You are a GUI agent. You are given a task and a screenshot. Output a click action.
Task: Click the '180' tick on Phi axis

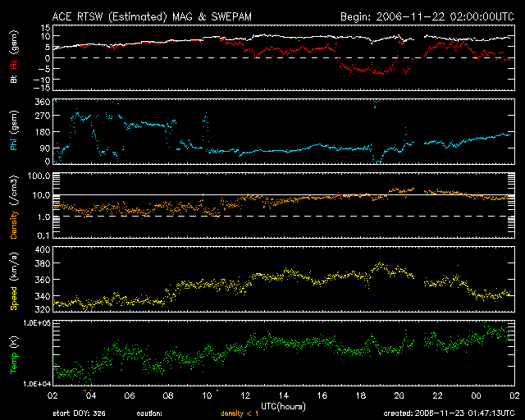click(x=43, y=132)
